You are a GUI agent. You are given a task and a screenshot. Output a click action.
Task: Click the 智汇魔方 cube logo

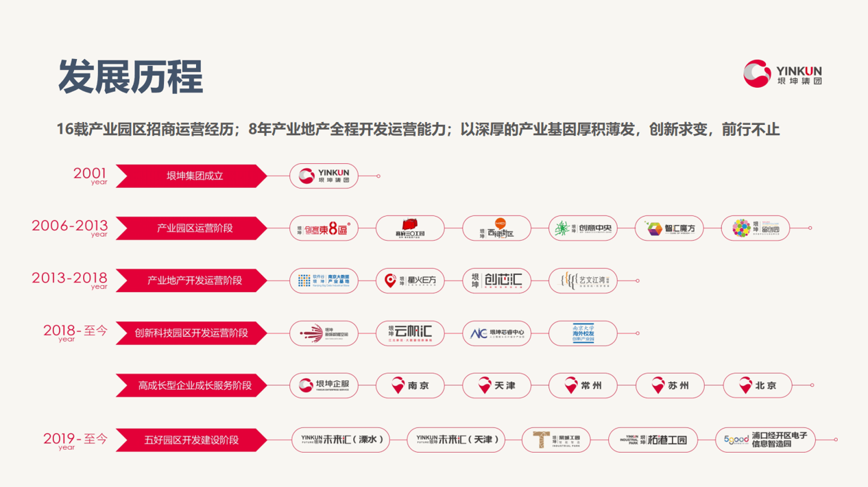point(669,228)
